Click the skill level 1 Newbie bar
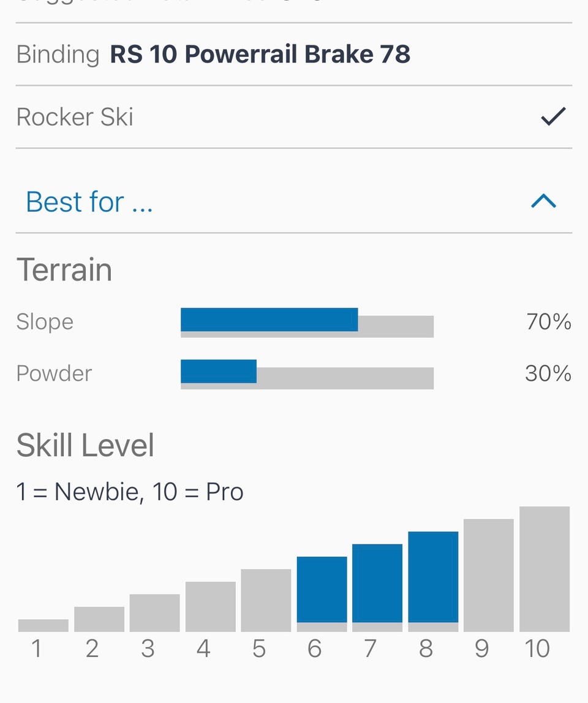This screenshot has height=703, width=588. click(43, 625)
